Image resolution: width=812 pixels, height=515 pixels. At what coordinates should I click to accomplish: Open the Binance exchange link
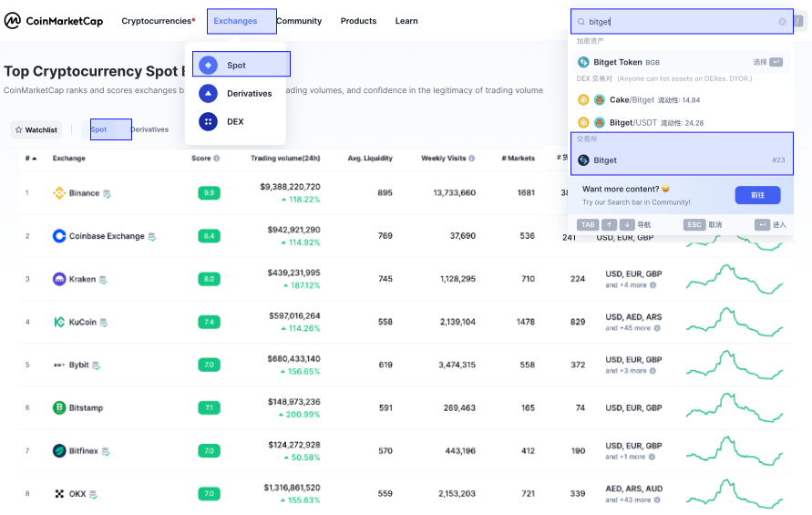[x=84, y=192]
